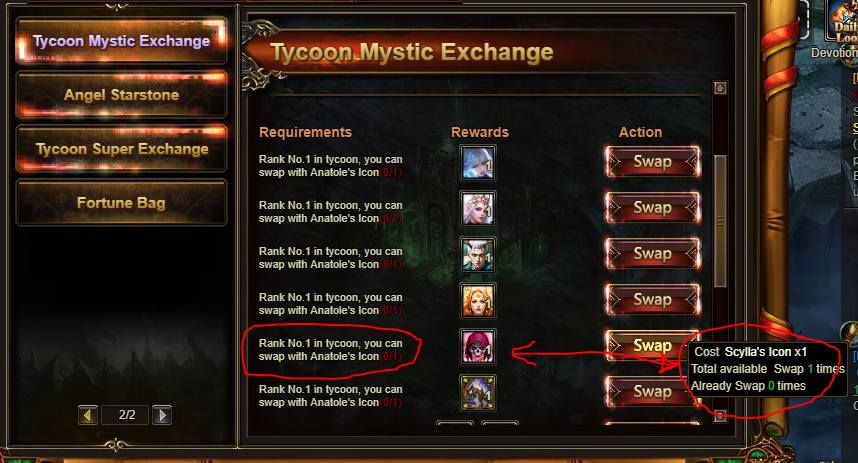Screen dimensions: 858x463
Task: Switch to the Angel Starstone tab
Action: pyautogui.click(x=121, y=95)
